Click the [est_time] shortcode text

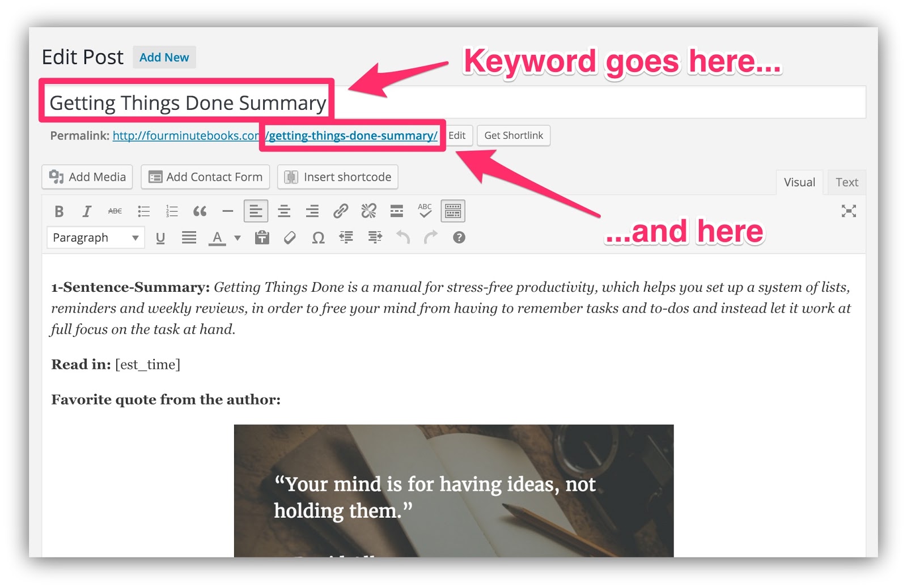pyautogui.click(x=147, y=364)
